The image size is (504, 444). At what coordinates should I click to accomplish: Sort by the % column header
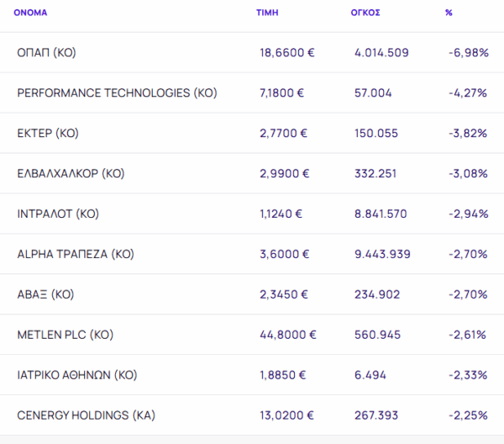pyautogui.click(x=449, y=13)
